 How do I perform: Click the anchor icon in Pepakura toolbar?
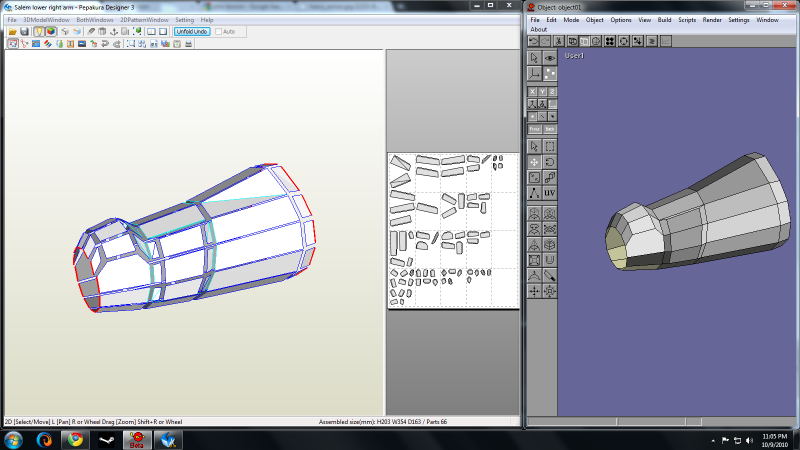tap(114, 32)
